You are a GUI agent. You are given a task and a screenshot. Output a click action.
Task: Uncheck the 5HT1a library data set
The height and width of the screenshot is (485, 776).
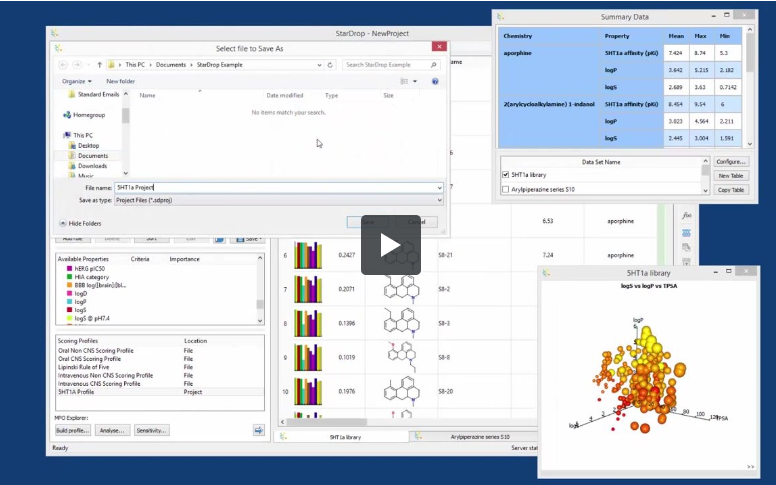(x=505, y=175)
